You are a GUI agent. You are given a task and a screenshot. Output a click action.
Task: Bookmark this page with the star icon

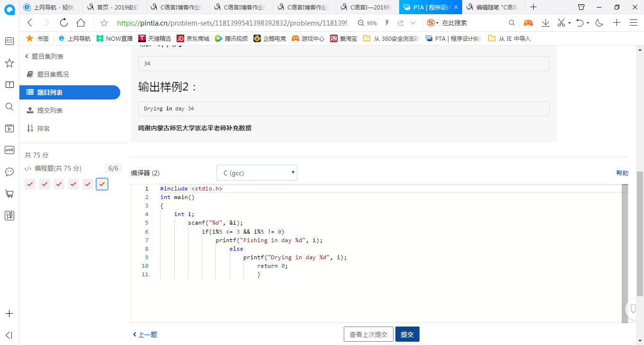click(104, 23)
